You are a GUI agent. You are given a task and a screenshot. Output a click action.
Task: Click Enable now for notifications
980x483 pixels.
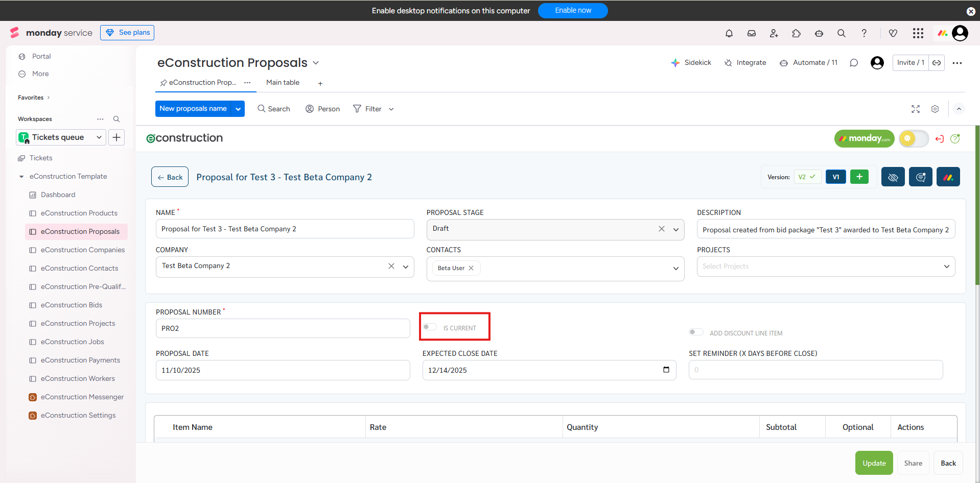(573, 11)
